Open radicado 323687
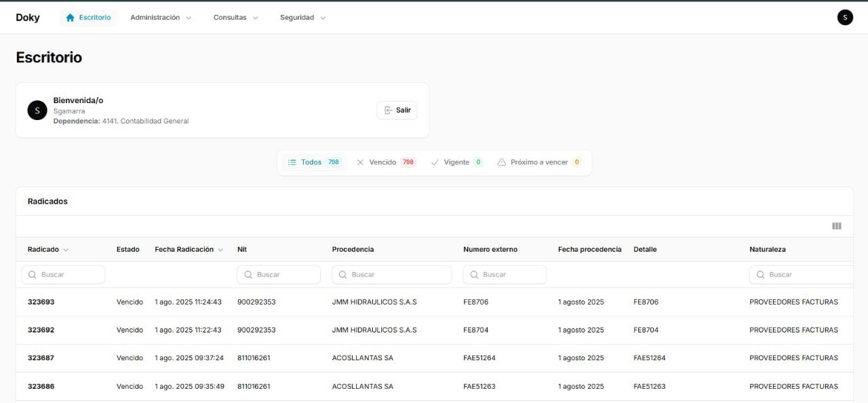The width and height of the screenshot is (868, 403). [x=41, y=358]
